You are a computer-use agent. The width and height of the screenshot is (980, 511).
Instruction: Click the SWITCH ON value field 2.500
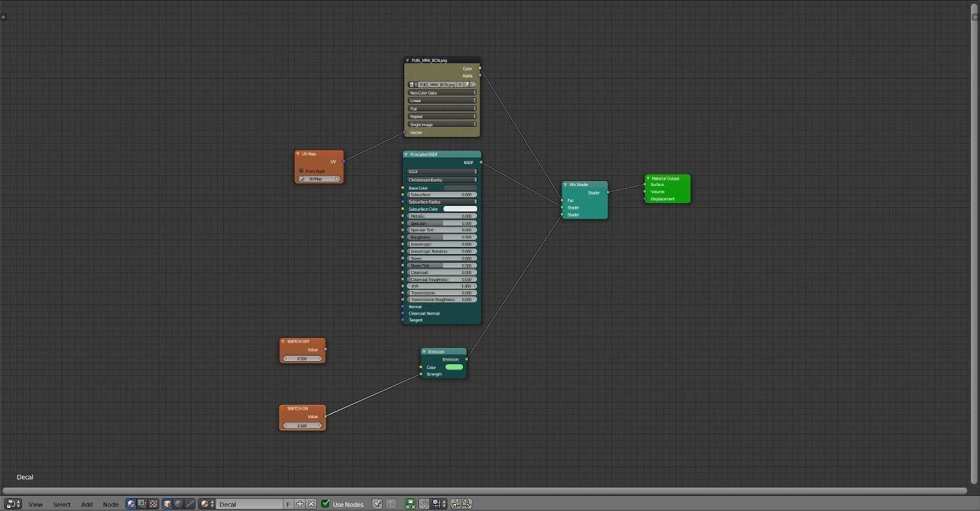pos(302,426)
